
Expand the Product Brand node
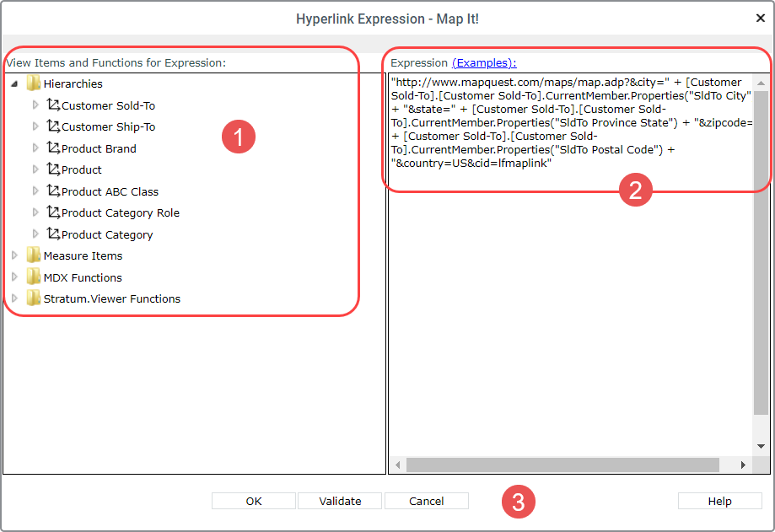[35, 148]
